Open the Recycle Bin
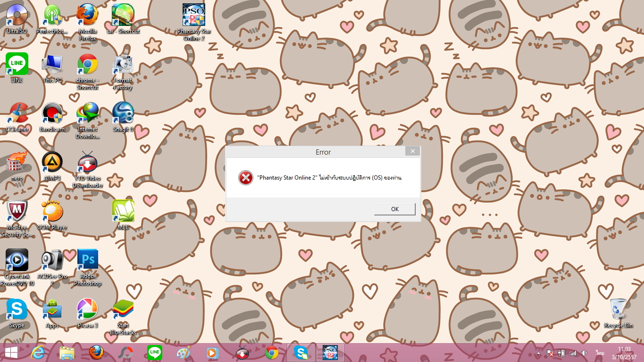 619,313
